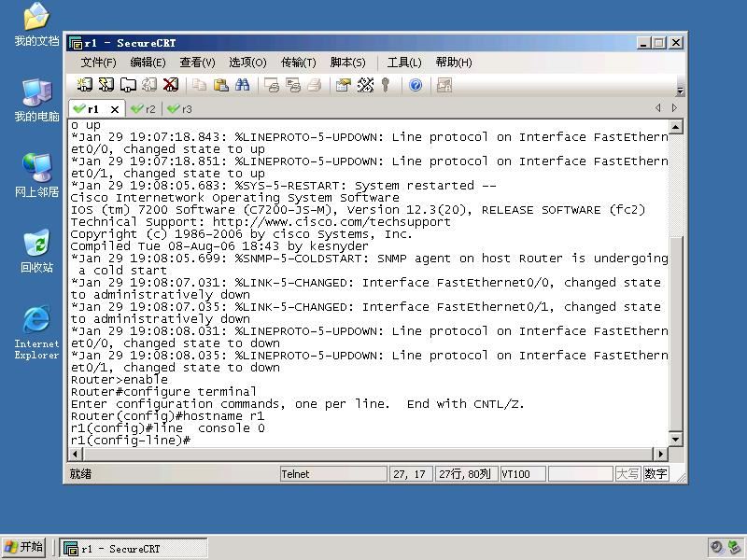This screenshot has height=560, width=747.
Task: Click the horizontal scroll left arrow
Action: pos(75,454)
